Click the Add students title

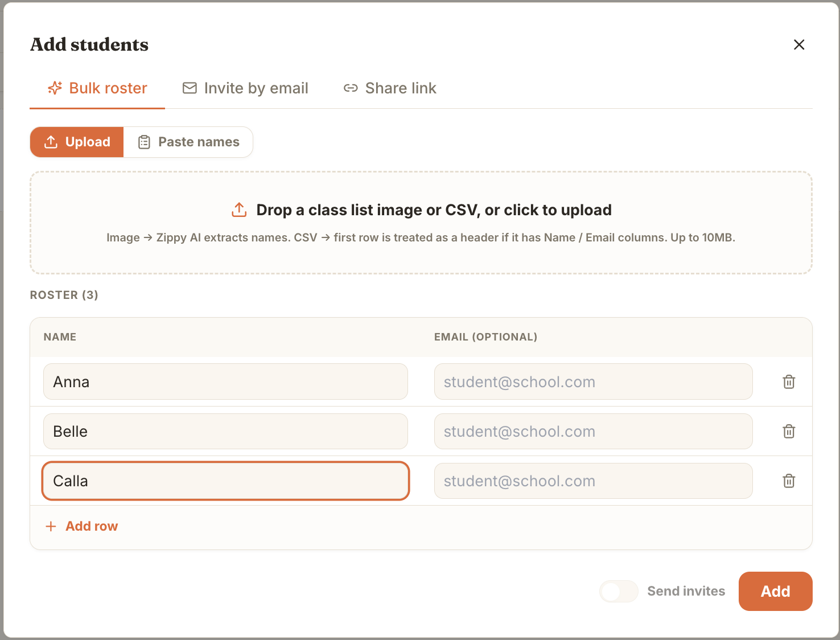89,44
